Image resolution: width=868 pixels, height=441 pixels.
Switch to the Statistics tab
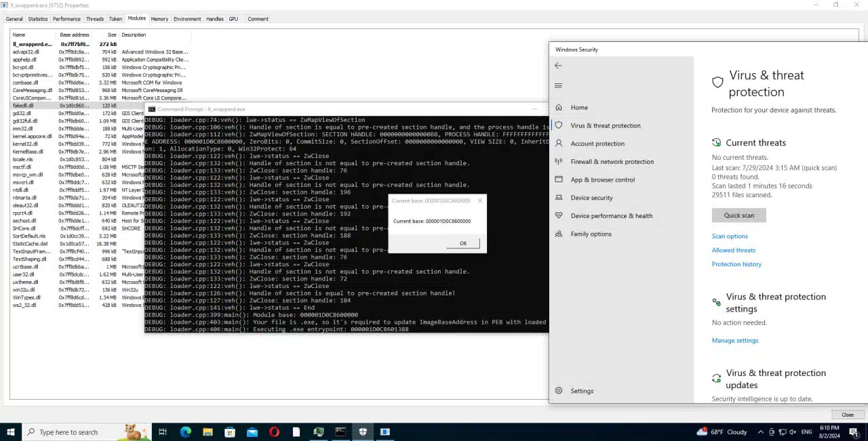pos(38,19)
